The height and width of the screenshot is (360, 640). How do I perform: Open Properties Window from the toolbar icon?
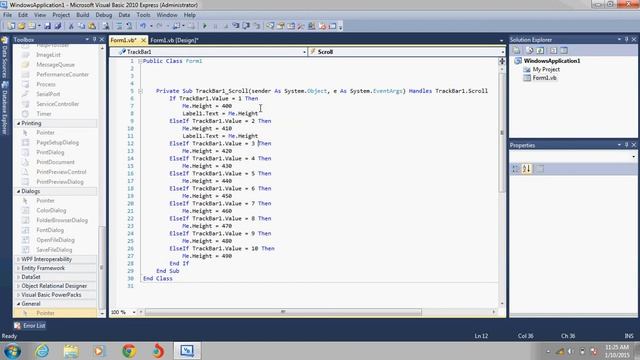pos(280,26)
